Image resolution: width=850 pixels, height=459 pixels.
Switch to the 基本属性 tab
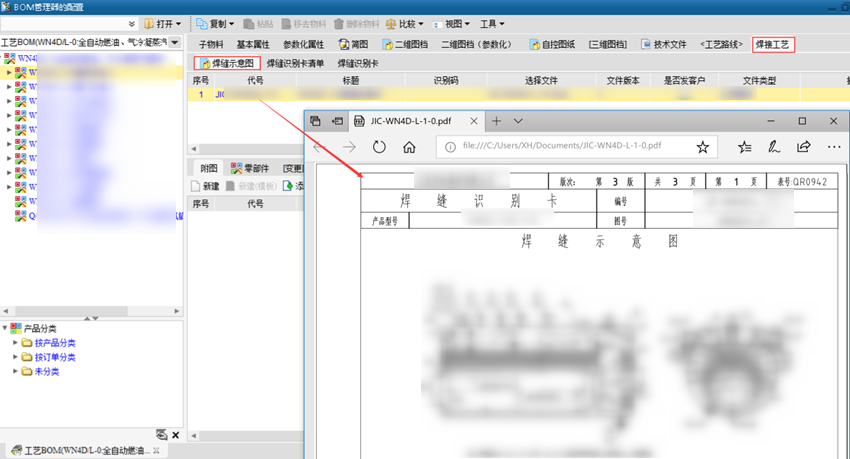click(x=253, y=44)
